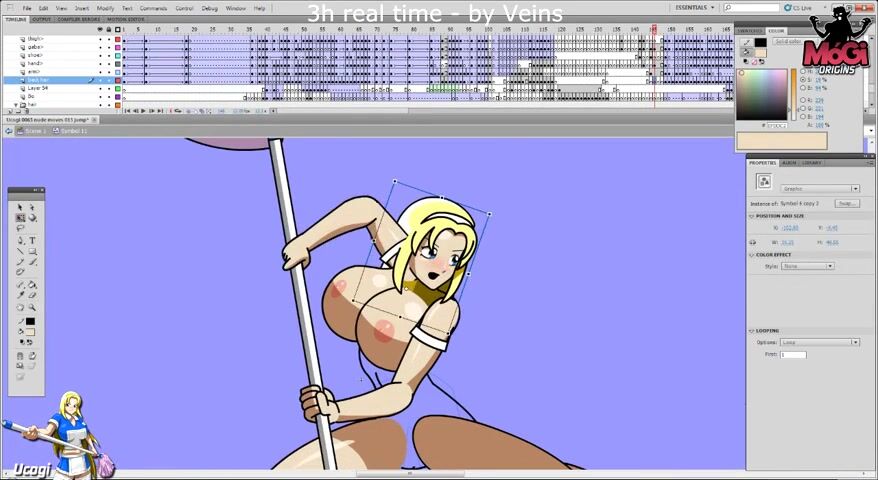Screen dimensions: 878x480
Task: Open the Looping Options dropdown
Action: [820, 342]
